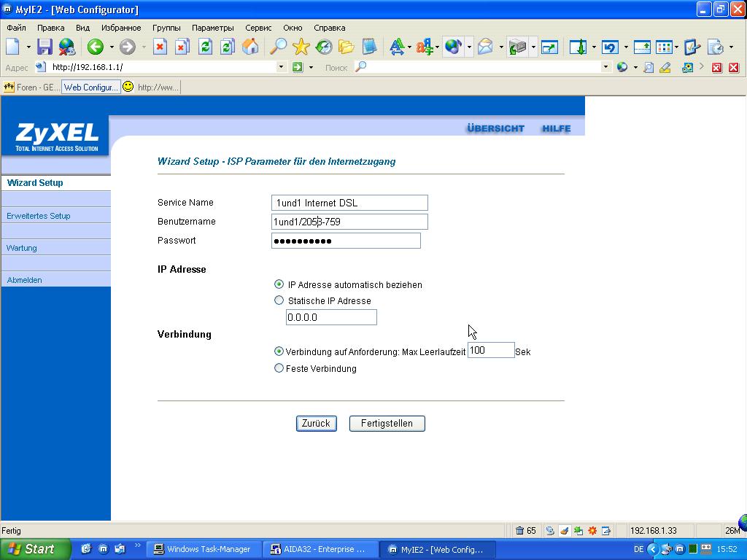747x560 pixels.
Task: Open the Избранное menu
Action: pyautogui.click(x=121, y=28)
